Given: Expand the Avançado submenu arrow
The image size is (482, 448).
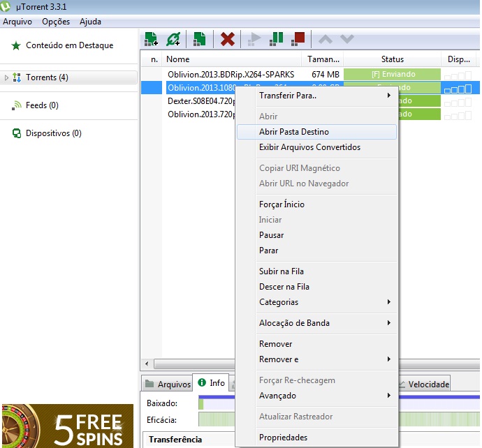Looking at the screenshot, I should point(389,395).
